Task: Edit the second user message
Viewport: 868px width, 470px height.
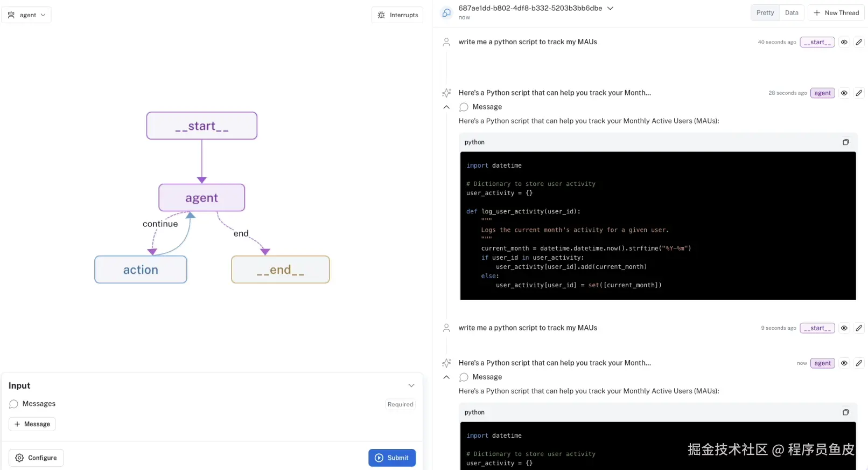Action: coord(859,328)
